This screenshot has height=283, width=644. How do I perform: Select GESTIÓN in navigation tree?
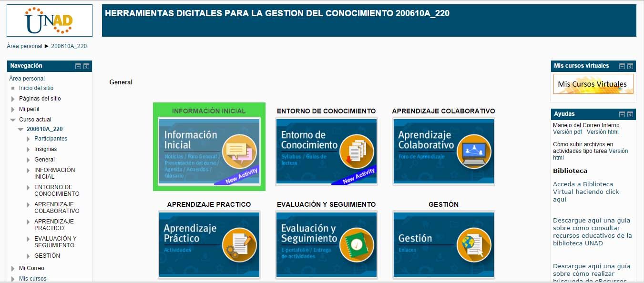[x=47, y=256]
